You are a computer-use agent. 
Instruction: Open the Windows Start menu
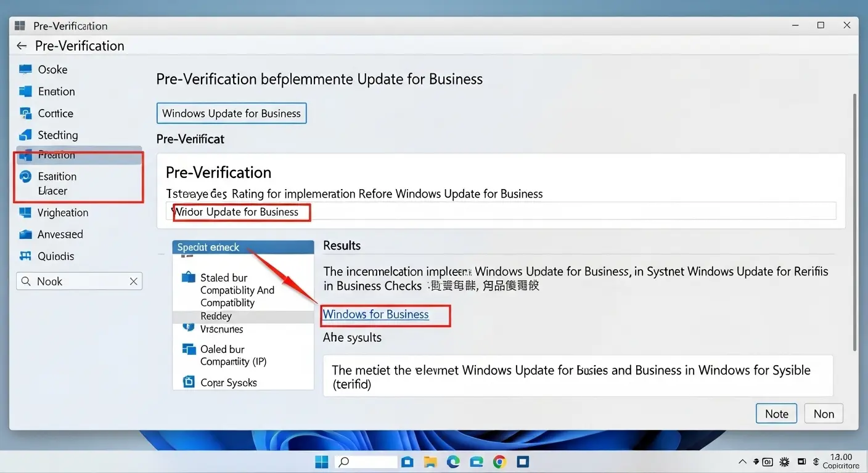[322, 462]
